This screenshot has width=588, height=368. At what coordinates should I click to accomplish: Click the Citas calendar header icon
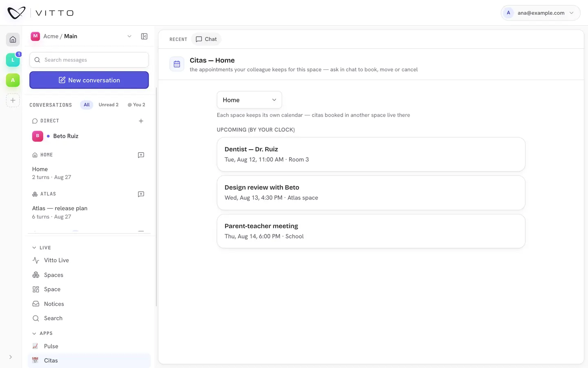point(177,64)
